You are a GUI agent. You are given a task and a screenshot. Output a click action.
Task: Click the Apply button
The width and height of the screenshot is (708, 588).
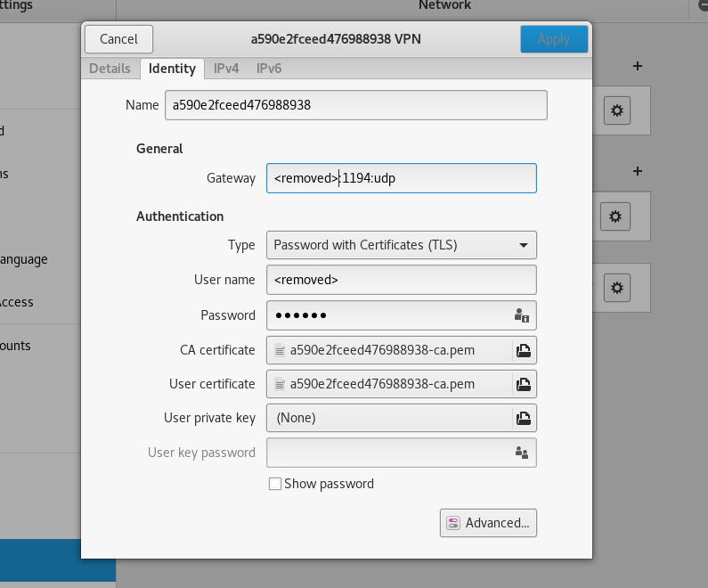553,39
